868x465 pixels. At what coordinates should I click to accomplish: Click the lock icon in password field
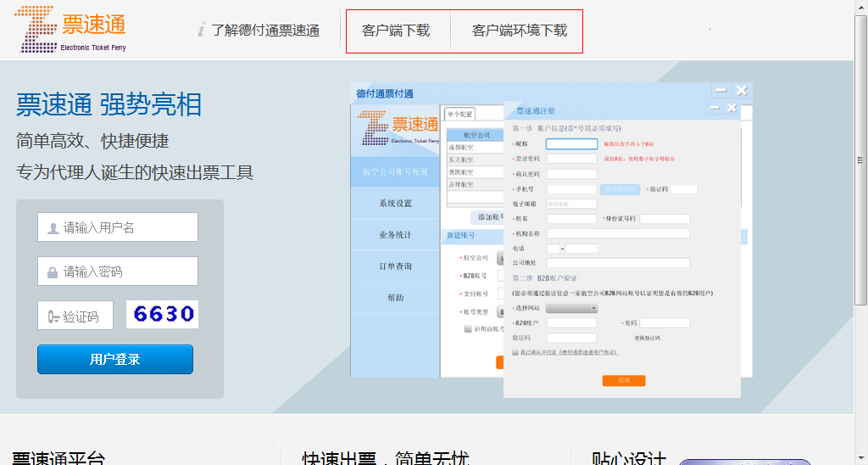coord(53,272)
